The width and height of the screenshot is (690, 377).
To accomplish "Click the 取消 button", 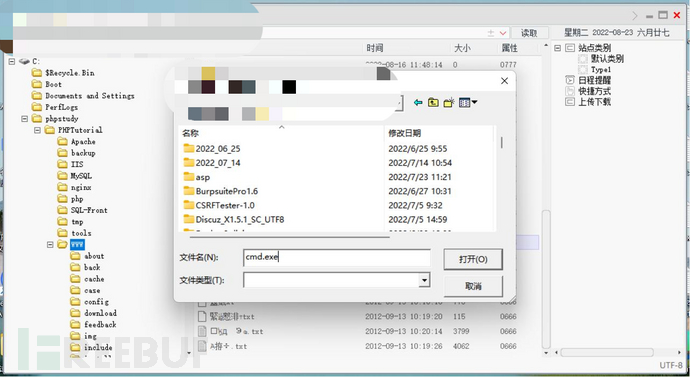I will click(473, 286).
